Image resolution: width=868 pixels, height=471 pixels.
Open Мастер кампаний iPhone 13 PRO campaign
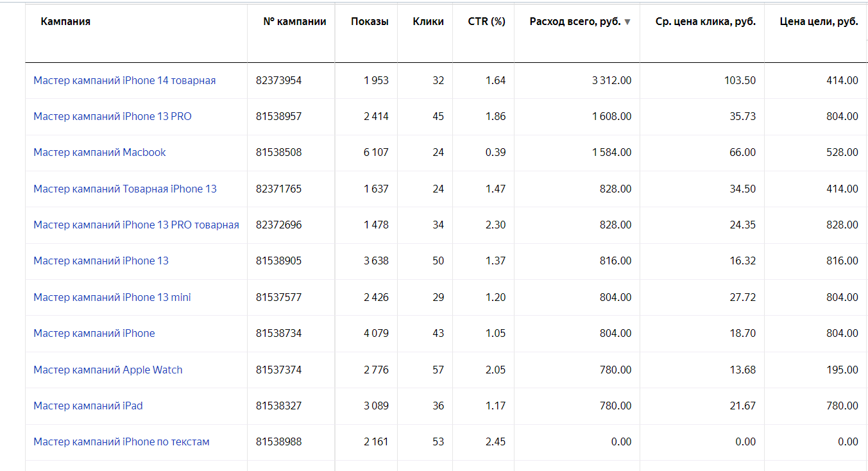pyautogui.click(x=112, y=116)
